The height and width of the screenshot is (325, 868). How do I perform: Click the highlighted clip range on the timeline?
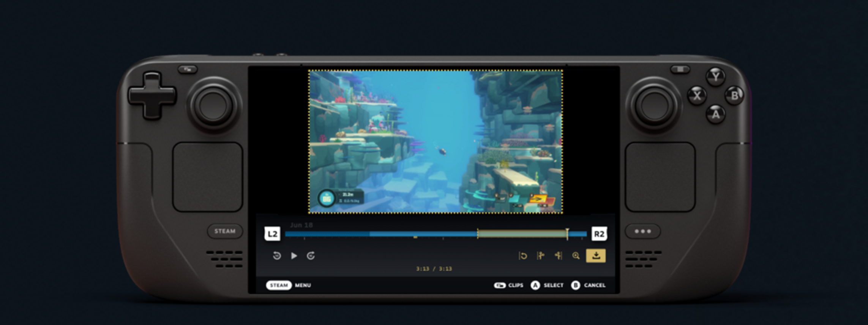click(522, 234)
